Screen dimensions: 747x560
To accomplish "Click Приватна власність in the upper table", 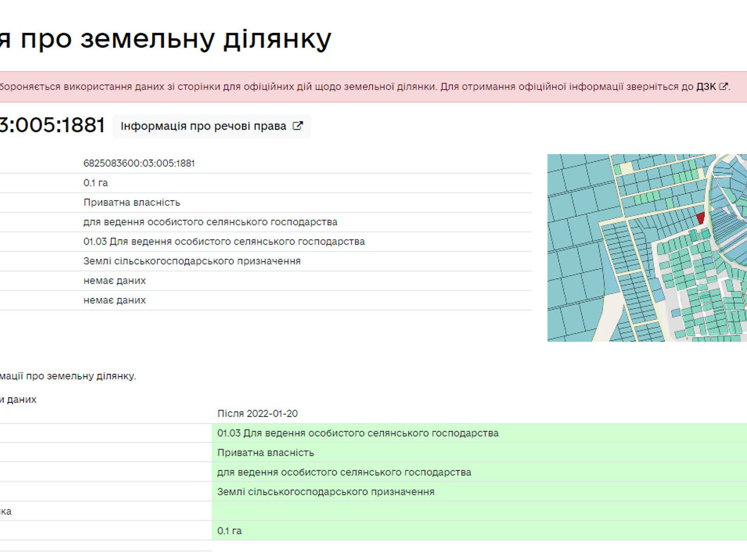I will (x=132, y=203).
